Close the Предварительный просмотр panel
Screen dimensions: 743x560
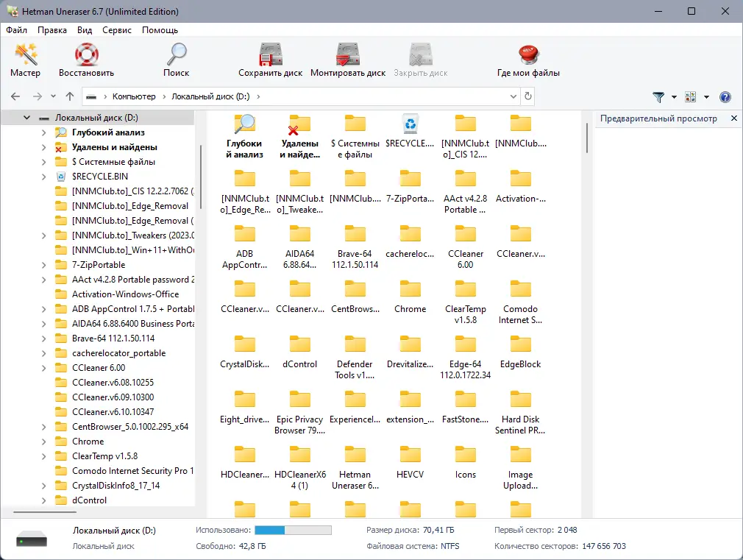pos(734,118)
